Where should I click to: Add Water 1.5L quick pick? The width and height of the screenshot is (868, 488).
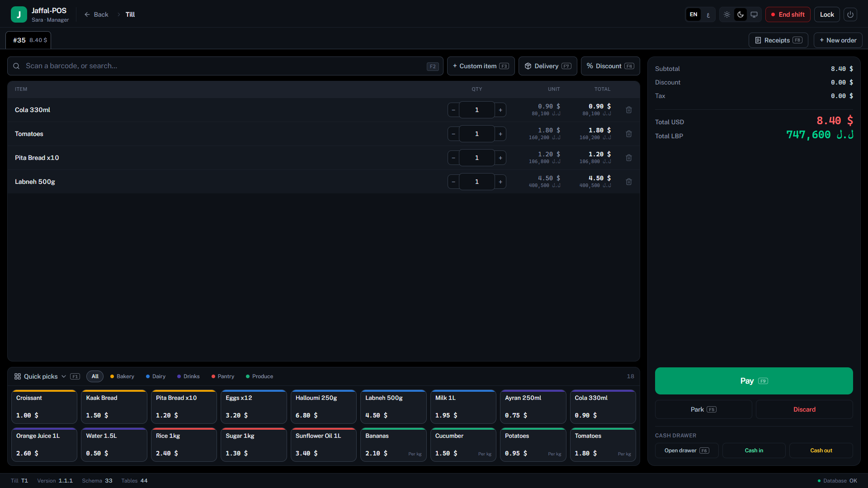pyautogui.click(x=114, y=445)
